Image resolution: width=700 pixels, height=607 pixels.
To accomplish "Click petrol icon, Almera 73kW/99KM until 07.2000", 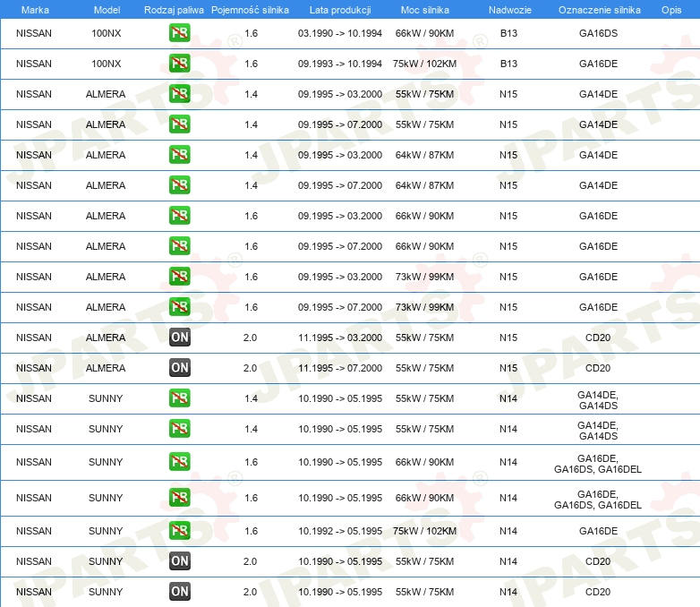I will pos(179,306).
